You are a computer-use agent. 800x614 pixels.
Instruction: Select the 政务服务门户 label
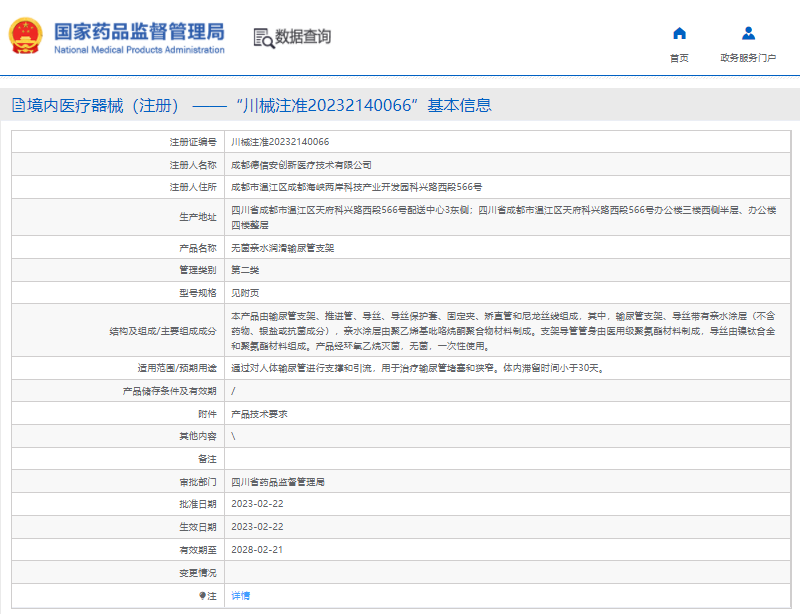[x=748, y=58]
